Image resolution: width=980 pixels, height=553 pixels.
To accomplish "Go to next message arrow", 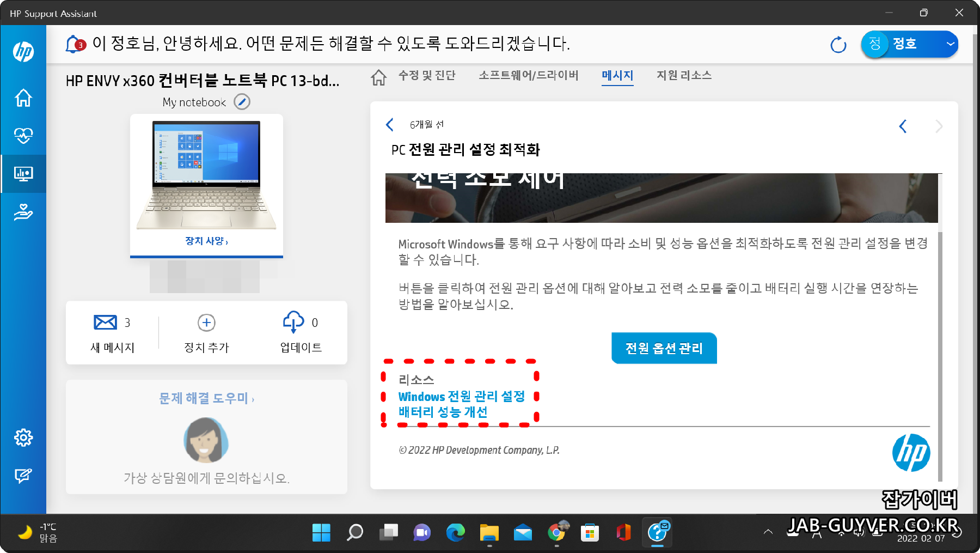I will coord(939,126).
